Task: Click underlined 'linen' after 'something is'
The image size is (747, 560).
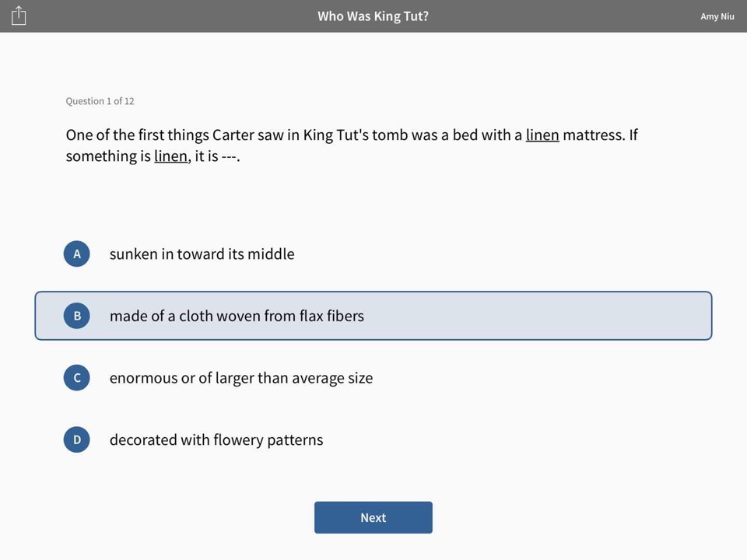Action: pos(170,156)
